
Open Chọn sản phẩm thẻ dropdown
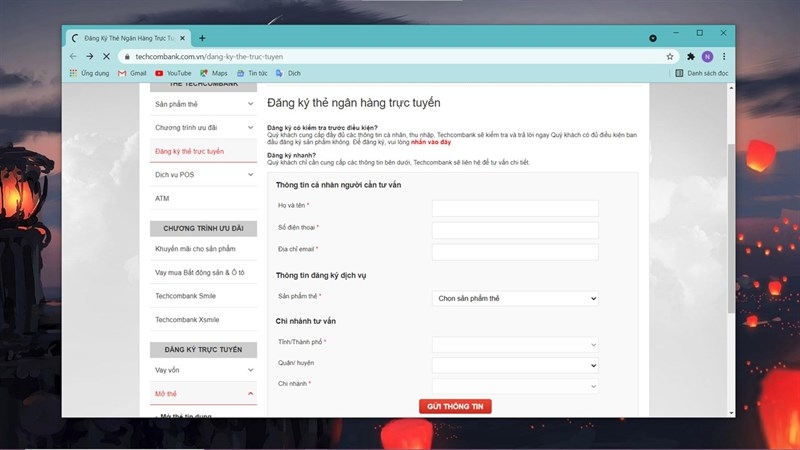tap(515, 298)
